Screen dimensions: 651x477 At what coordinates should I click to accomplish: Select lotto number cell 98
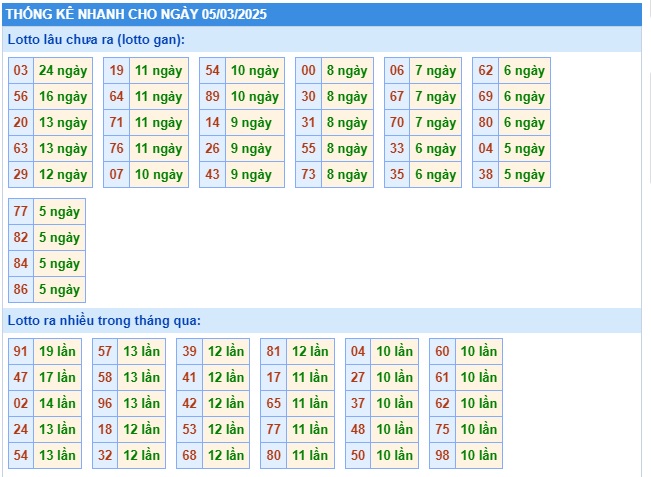442,455
